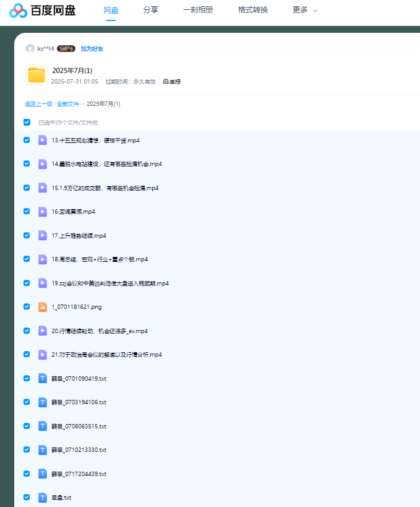Click the SVIP6 membership badge
This screenshot has width=420, height=507.
point(66,49)
